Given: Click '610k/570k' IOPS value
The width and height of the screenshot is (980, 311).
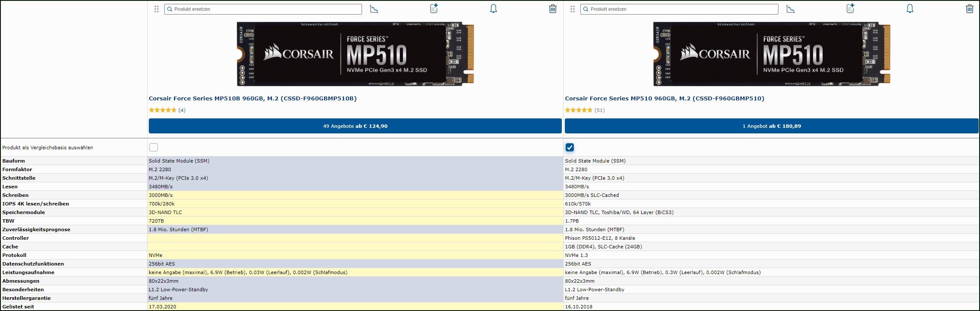Looking at the screenshot, I should pos(578,204).
